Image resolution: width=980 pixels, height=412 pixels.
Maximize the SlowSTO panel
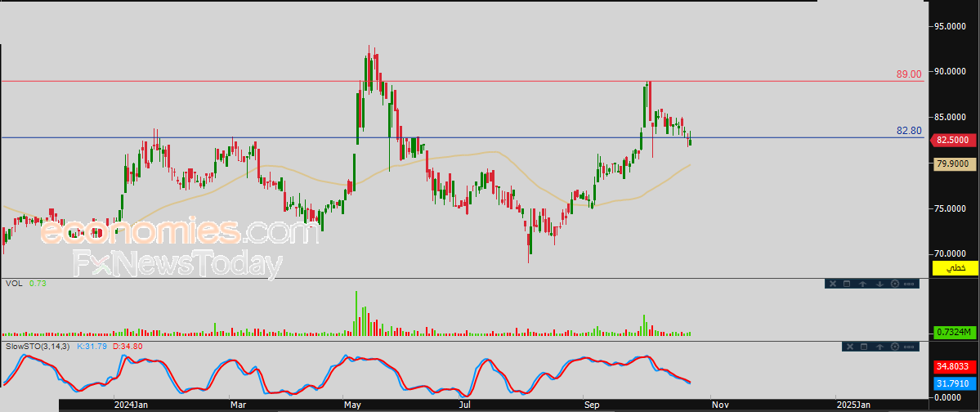click(864, 347)
